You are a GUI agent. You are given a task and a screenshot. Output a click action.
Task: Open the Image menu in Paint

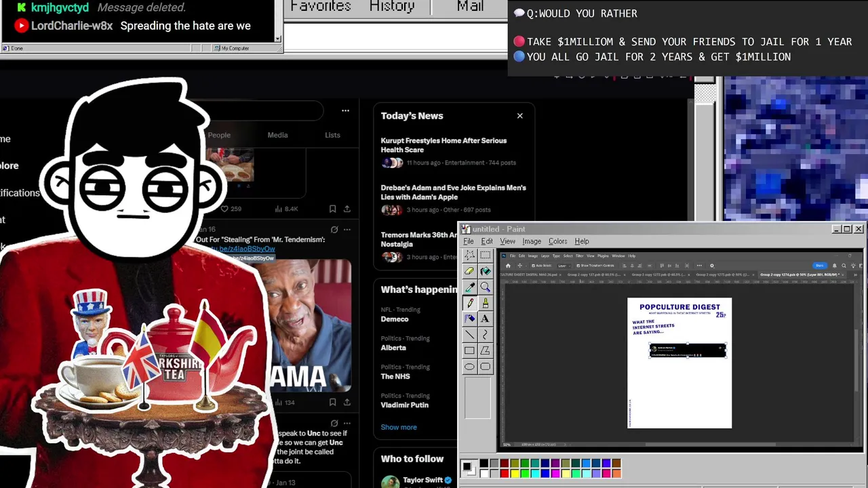[532, 241]
